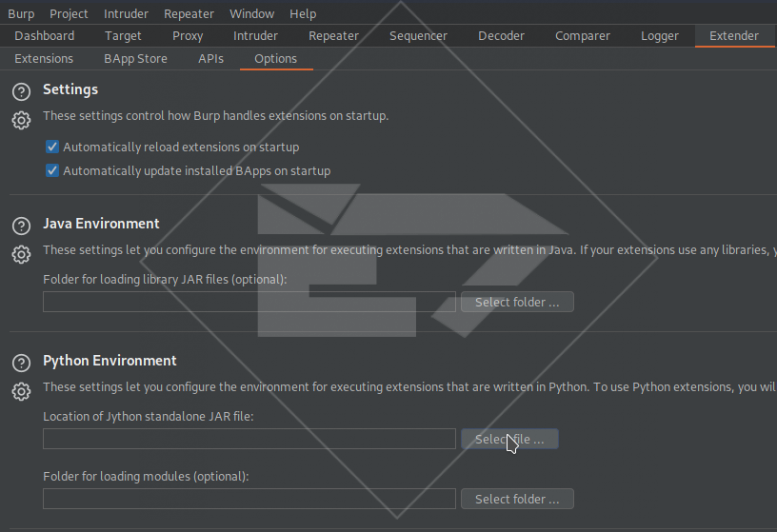This screenshot has height=532, width=777.
Task: Open the Window menu
Action: pyautogui.click(x=251, y=14)
